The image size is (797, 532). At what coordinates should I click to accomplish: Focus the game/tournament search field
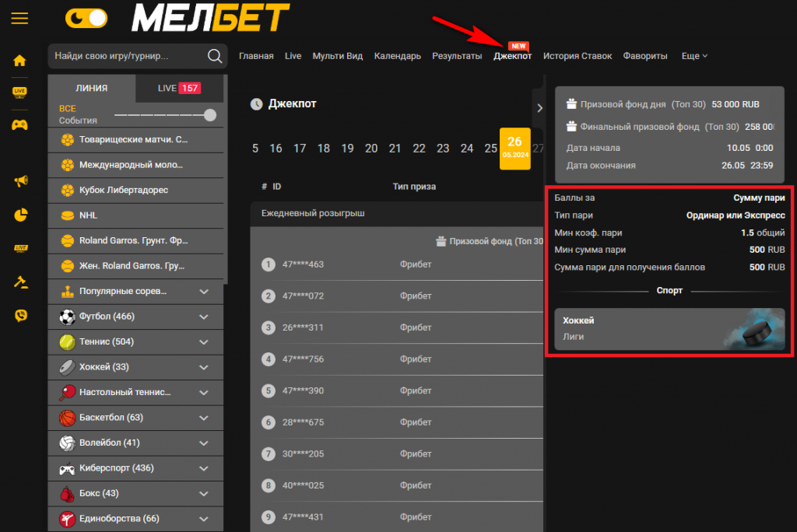pyautogui.click(x=137, y=56)
